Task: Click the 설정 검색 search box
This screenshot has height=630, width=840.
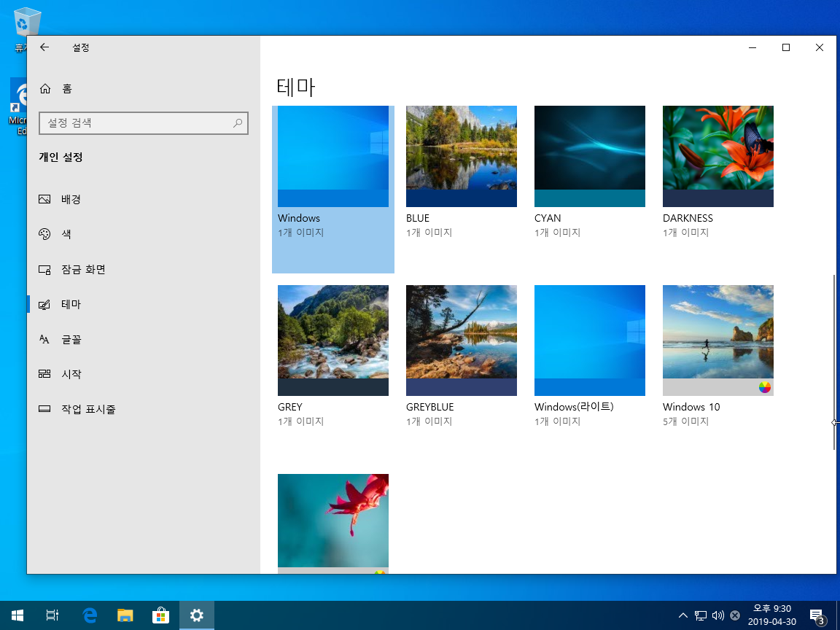Action: click(144, 123)
